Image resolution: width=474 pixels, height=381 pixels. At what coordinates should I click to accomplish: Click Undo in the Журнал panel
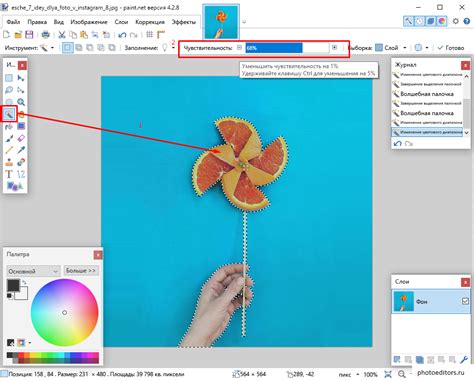coord(397,143)
